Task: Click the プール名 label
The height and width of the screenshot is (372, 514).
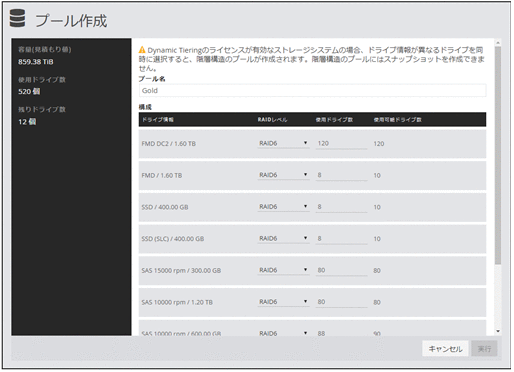Action: (x=152, y=79)
